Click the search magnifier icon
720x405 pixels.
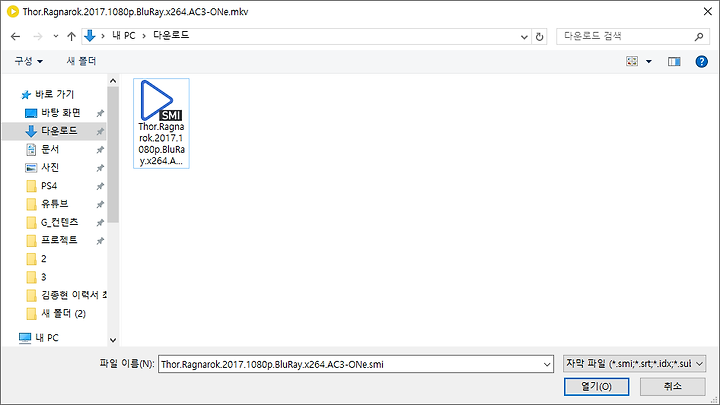point(699,36)
